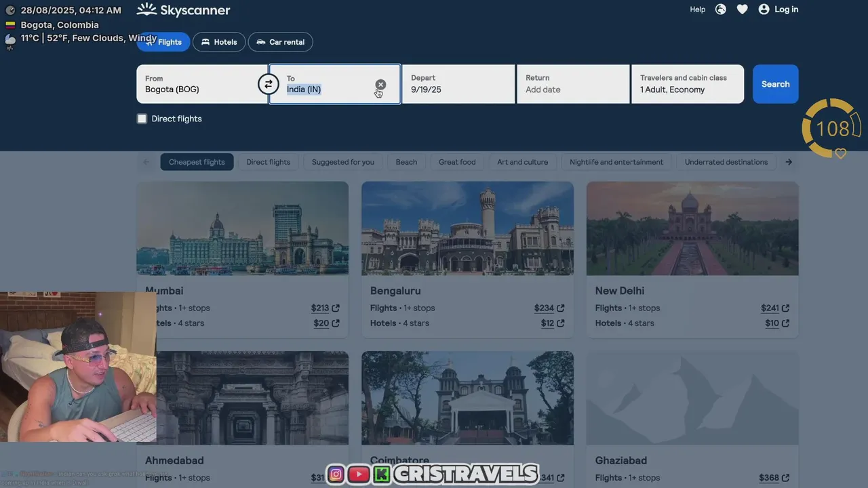868x488 pixels.
Task: Click the Bengaluru $12 hotels price
Action: point(547,323)
